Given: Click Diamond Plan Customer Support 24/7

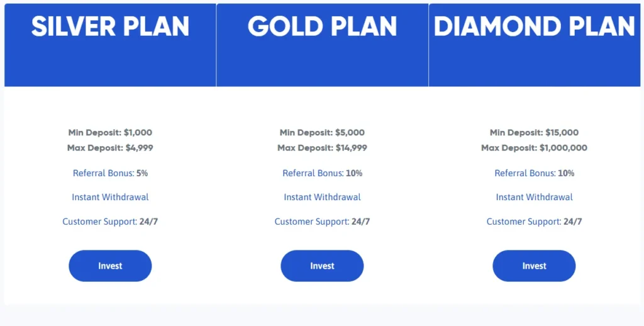Looking at the screenshot, I should 534,222.
